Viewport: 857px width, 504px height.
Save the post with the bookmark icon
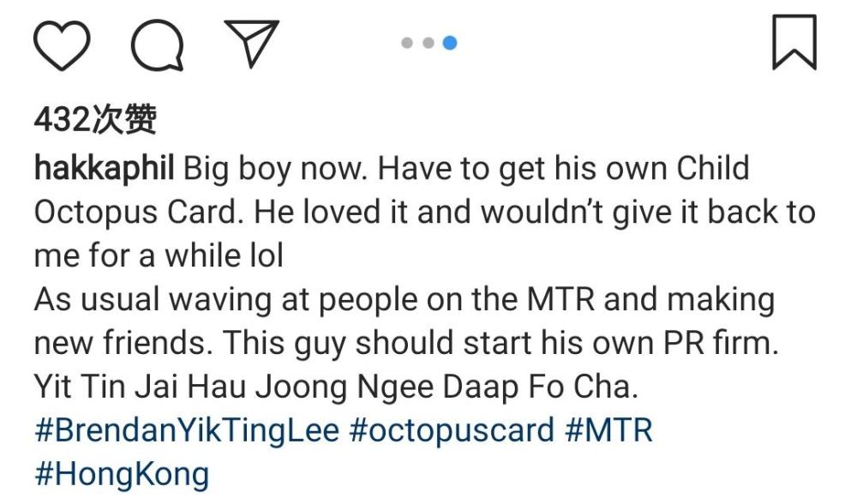click(x=794, y=43)
